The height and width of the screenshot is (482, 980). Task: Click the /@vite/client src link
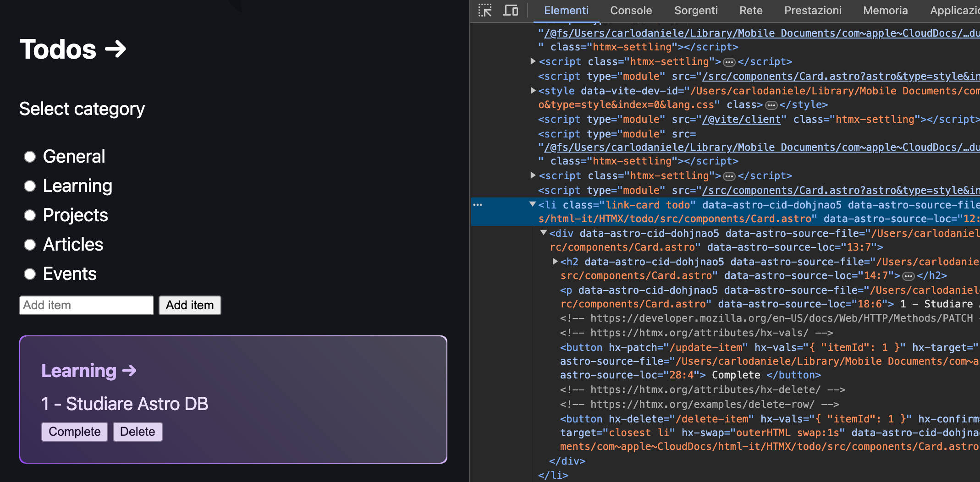741,119
